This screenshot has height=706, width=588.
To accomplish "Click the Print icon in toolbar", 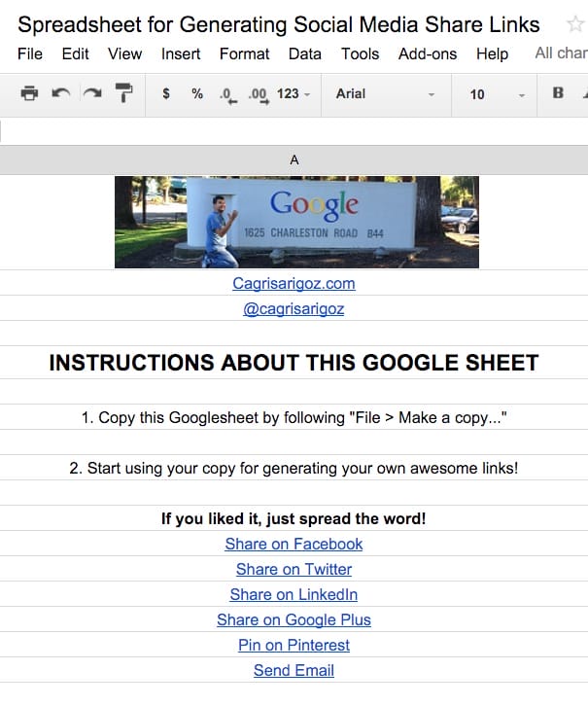I will (29, 93).
